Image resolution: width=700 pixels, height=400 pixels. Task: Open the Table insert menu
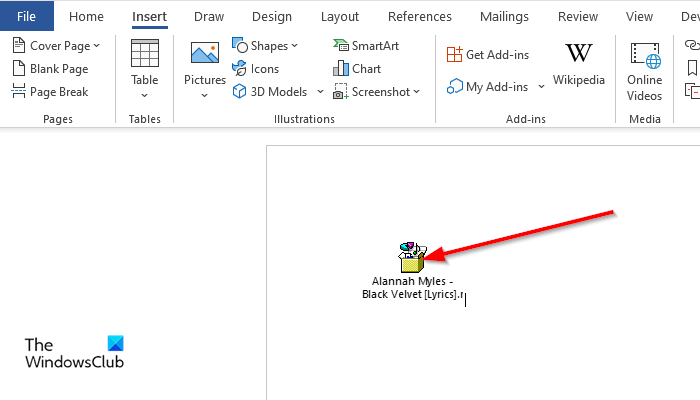pos(145,68)
